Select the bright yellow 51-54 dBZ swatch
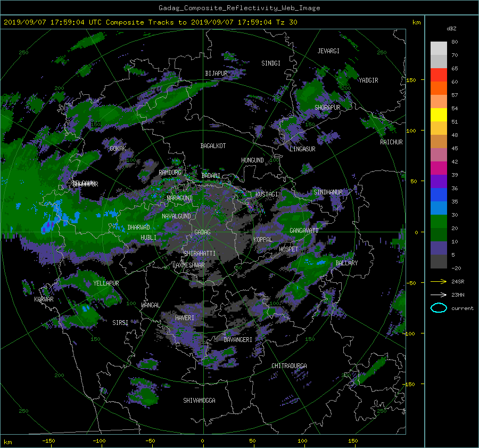 [439, 115]
